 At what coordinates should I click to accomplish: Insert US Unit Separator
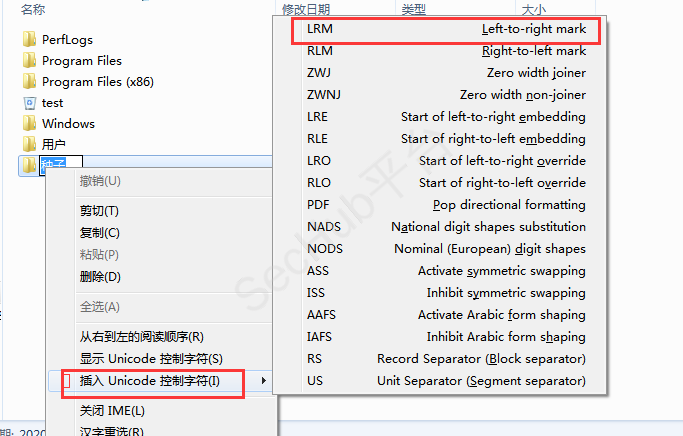(x=440, y=381)
